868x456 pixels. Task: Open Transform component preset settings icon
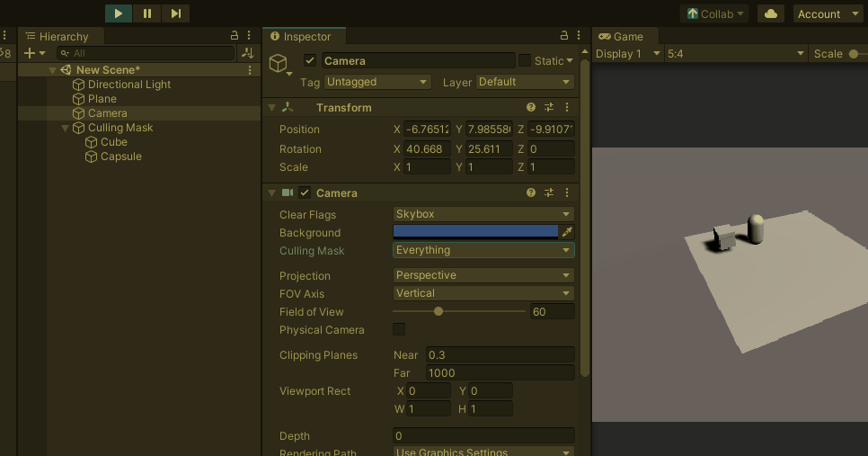click(549, 107)
